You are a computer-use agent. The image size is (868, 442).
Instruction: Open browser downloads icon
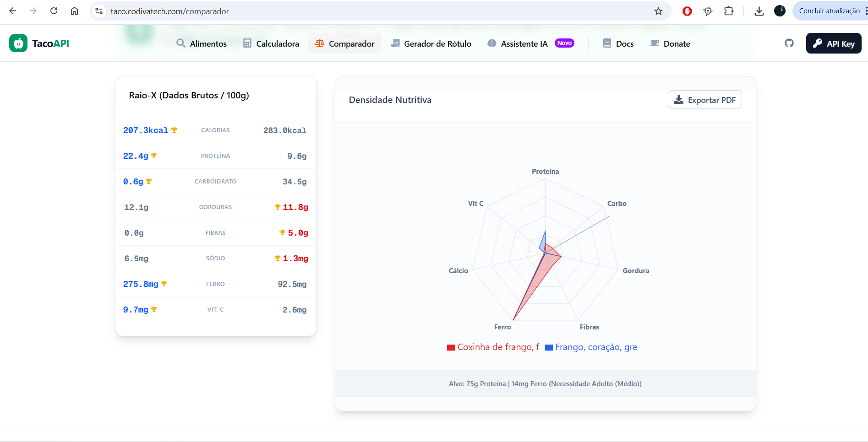click(x=759, y=11)
